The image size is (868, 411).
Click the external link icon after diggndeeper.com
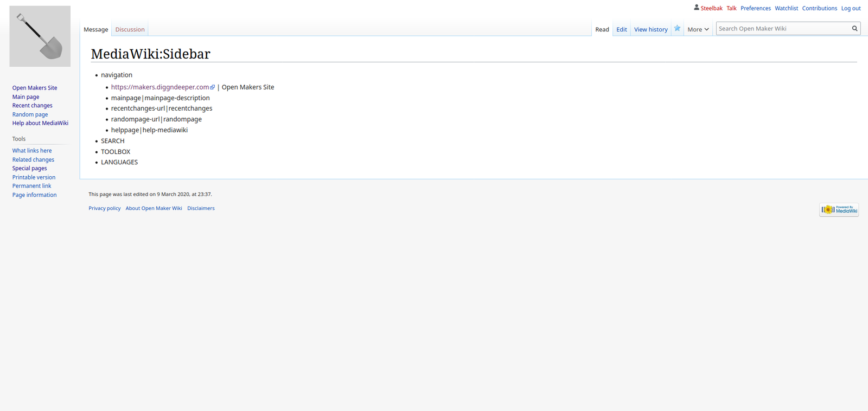(213, 87)
